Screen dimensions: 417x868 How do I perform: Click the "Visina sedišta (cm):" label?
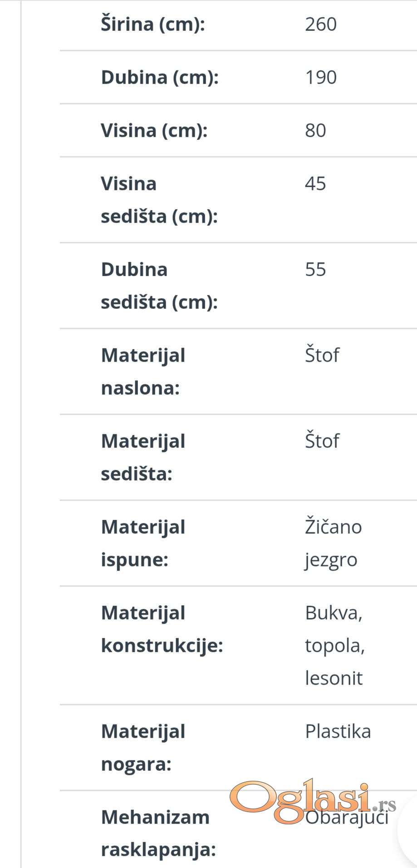(159, 200)
